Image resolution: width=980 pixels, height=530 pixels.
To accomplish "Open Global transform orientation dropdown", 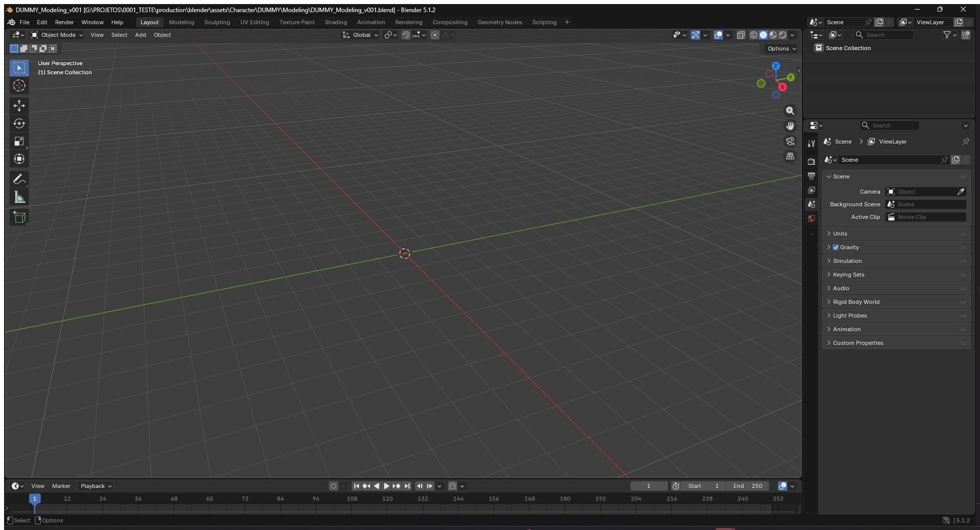I will (360, 35).
